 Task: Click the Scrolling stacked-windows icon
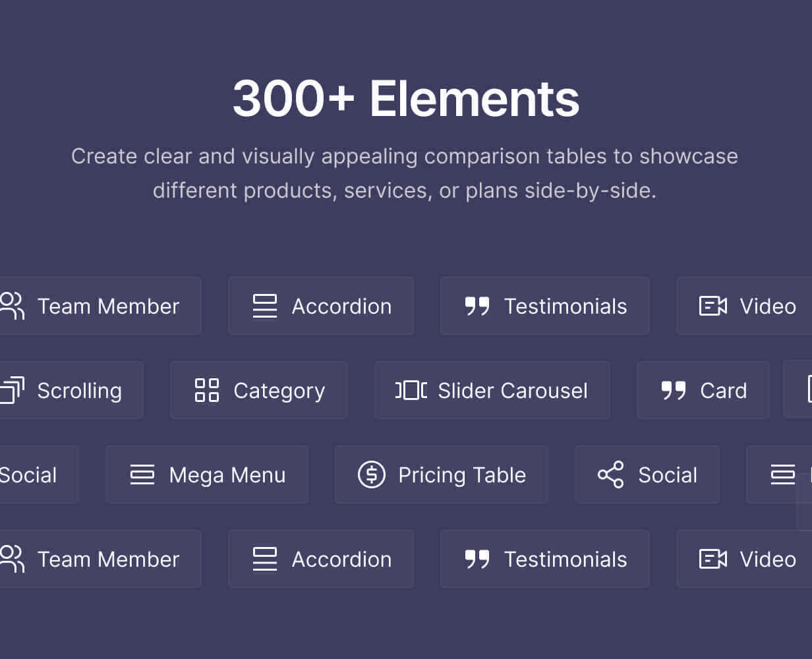pyautogui.click(x=12, y=390)
